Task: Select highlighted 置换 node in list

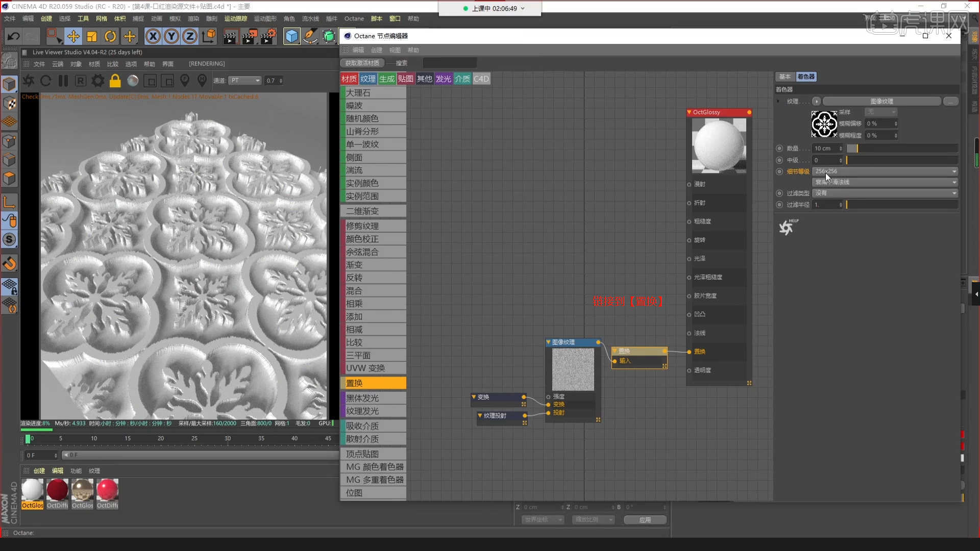Action: [x=374, y=383]
